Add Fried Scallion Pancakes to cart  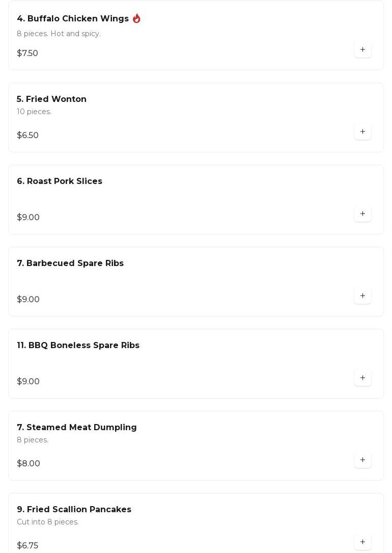coord(362,542)
